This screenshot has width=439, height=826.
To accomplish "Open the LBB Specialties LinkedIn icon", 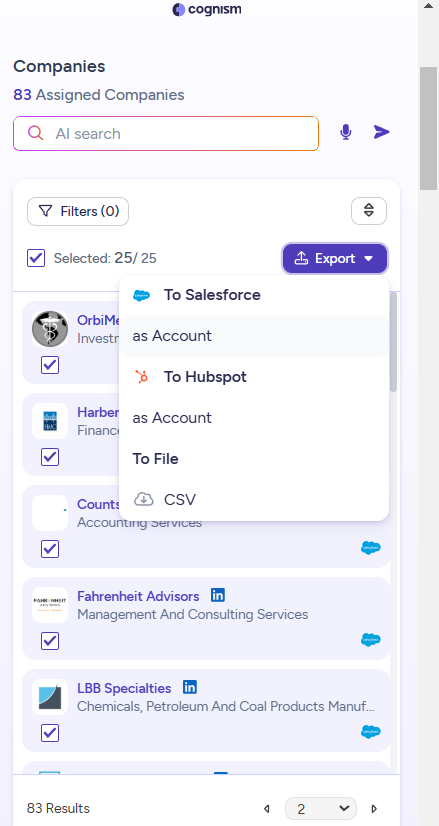I will point(190,687).
